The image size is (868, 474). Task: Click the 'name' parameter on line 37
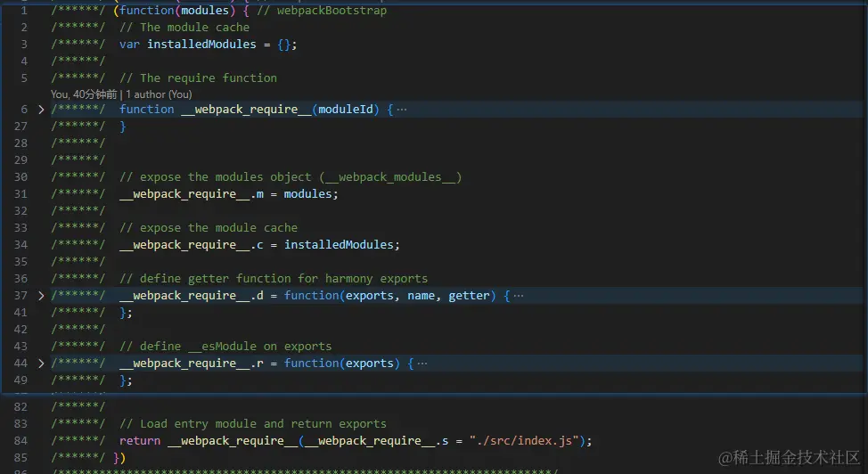coord(421,296)
